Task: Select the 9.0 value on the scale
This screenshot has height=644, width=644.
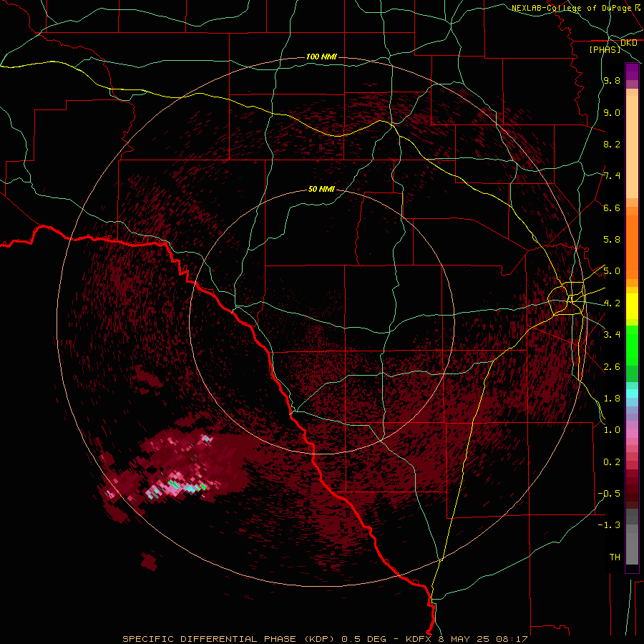Action: 612,112
